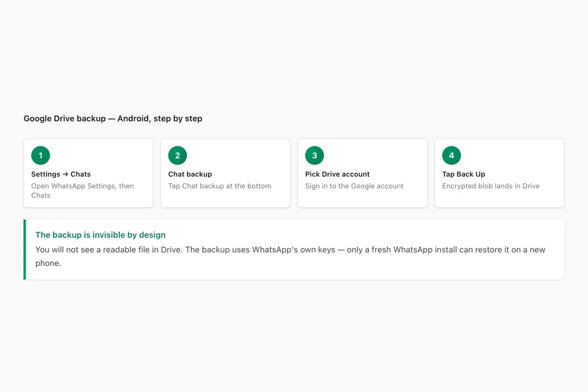Select the 'Settings → Chats' card title
The width and height of the screenshot is (588, 392).
click(61, 174)
